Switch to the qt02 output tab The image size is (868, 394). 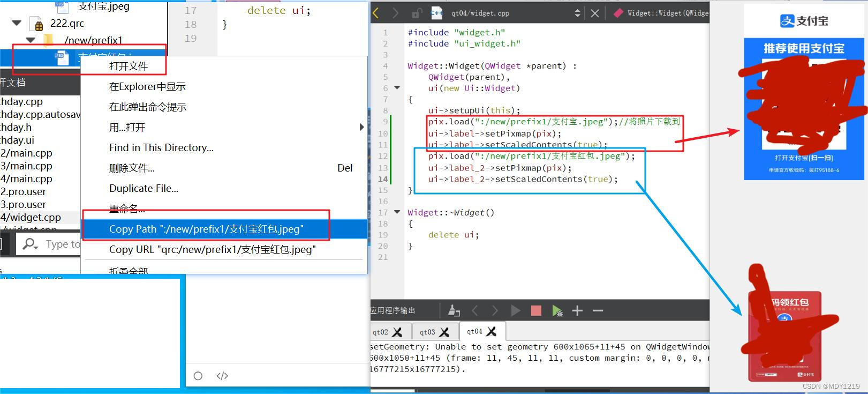[x=381, y=332]
